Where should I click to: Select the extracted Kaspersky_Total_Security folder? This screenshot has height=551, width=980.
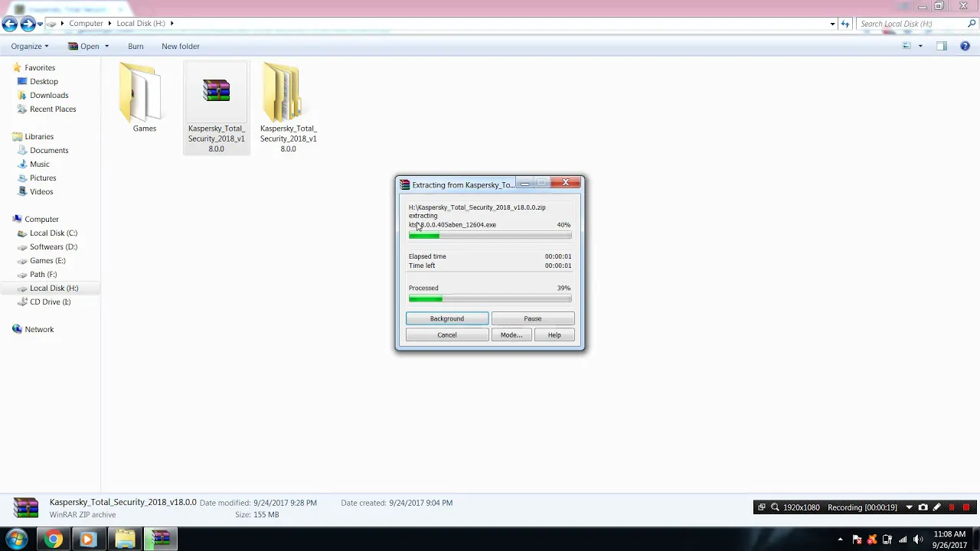[x=289, y=107]
